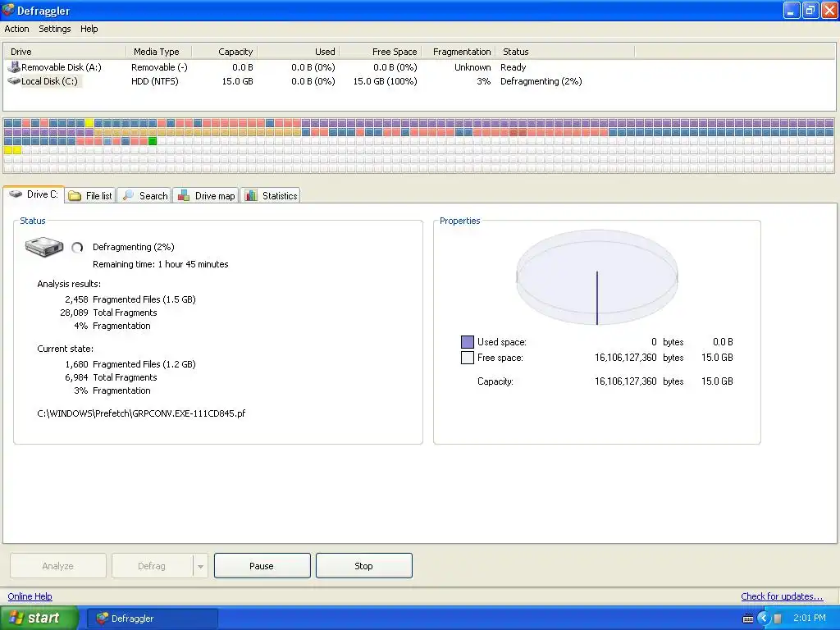Click the keyboard icon in system tray
Viewport: 840px width, 630px height.
point(748,619)
